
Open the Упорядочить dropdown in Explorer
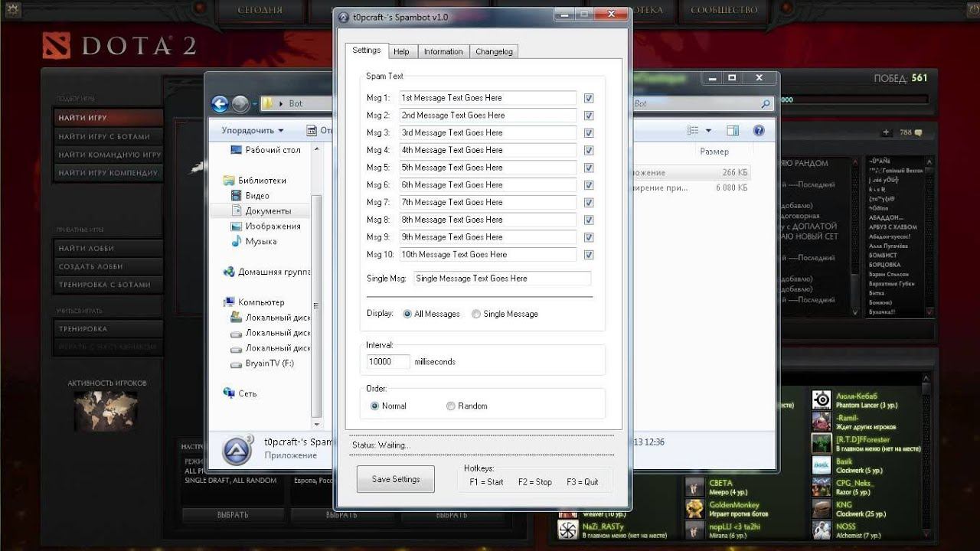253,131
